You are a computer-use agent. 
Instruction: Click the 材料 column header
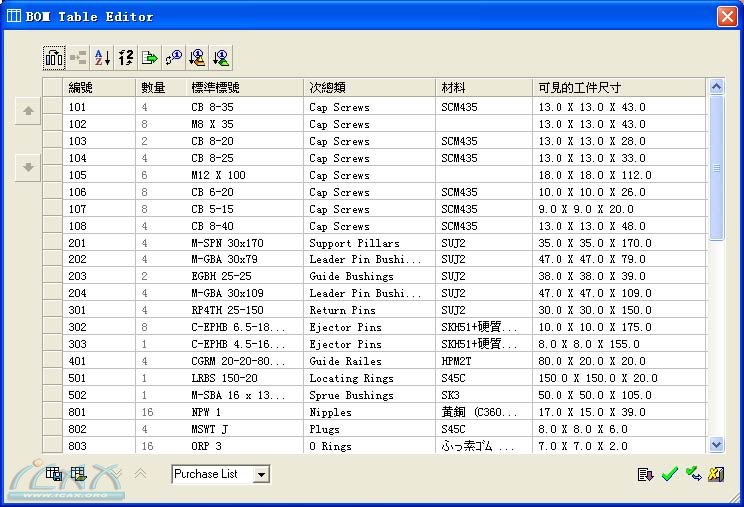pyautogui.click(x=484, y=87)
